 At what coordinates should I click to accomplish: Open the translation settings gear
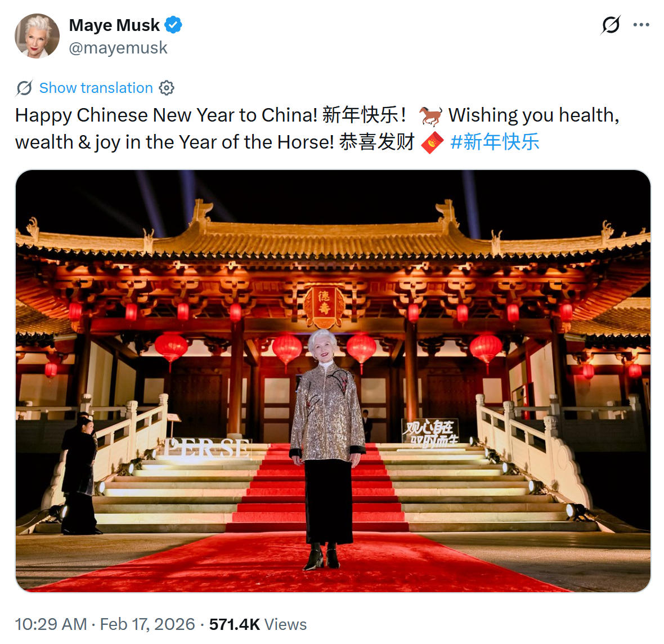pos(165,88)
